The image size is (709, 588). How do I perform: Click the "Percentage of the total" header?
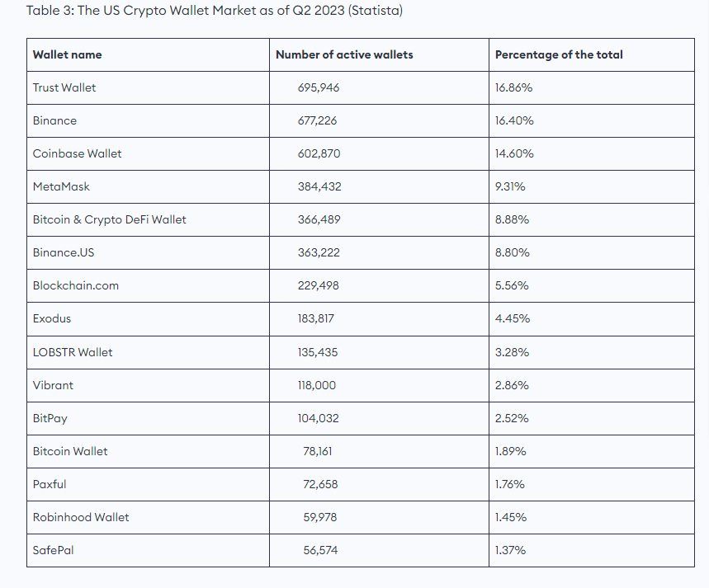[559, 54]
